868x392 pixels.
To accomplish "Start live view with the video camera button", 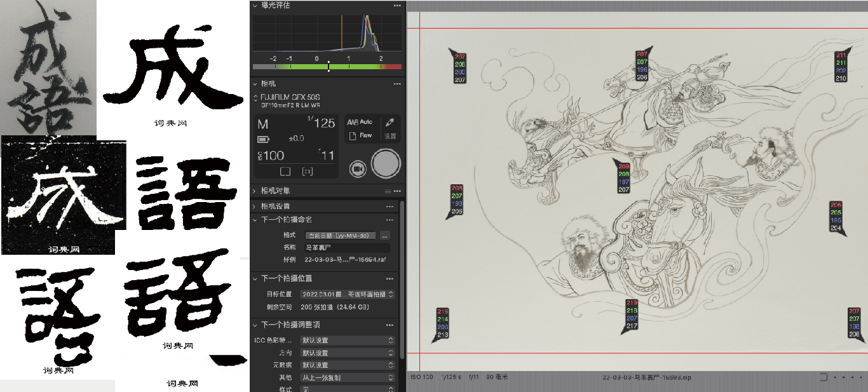I will (x=358, y=169).
